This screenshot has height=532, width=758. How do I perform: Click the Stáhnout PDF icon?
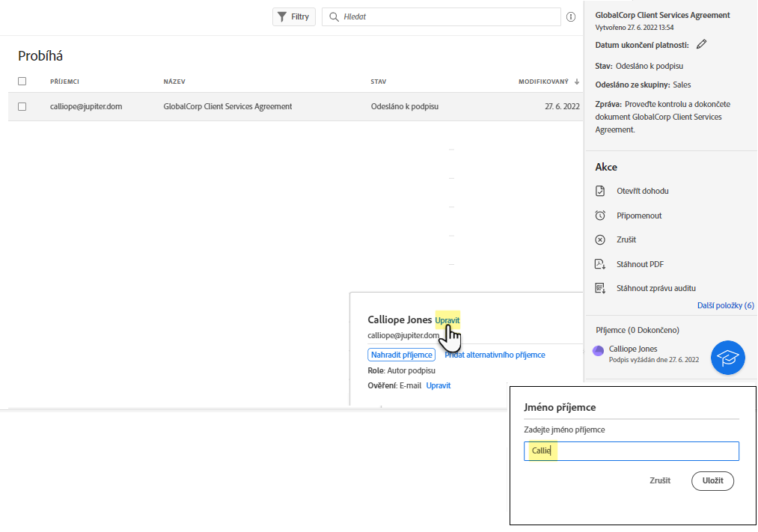(600, 264)
